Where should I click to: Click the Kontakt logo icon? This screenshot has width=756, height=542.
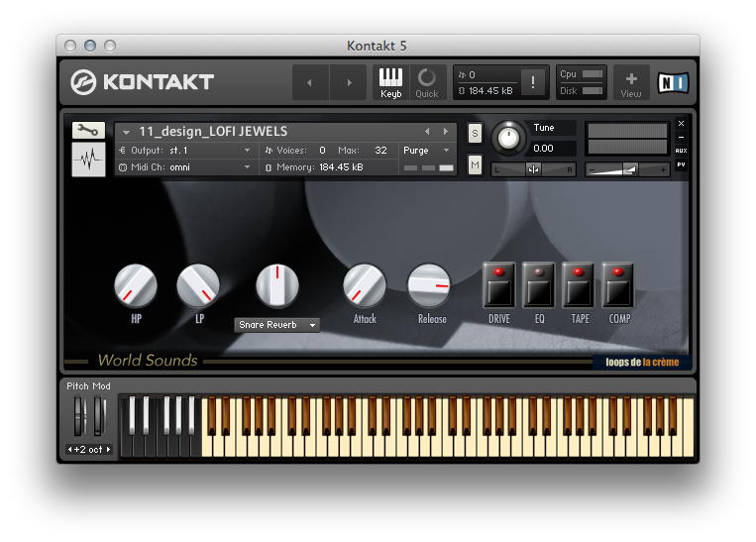coord(83,82)
